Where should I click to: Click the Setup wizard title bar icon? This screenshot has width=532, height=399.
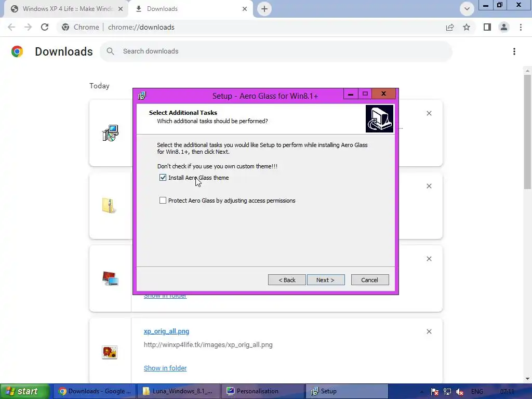[142, 96]
